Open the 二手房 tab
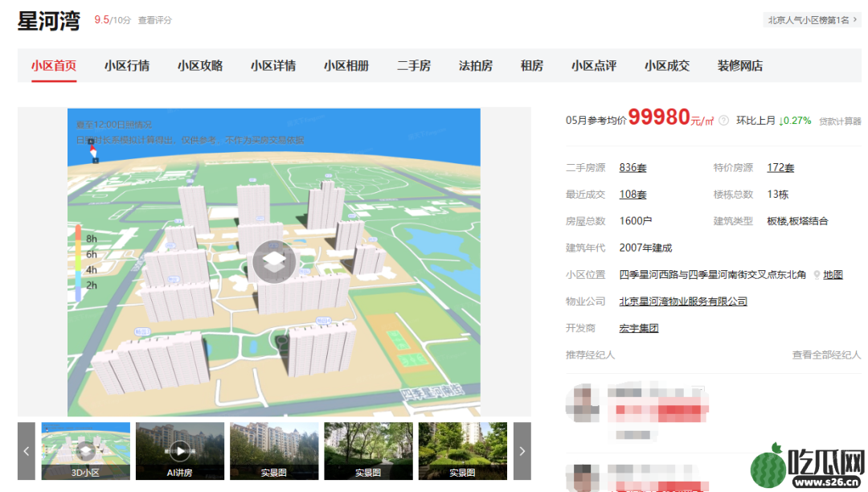Image resolution: width=868 pixels, height=492 pixels. [413, 66]
